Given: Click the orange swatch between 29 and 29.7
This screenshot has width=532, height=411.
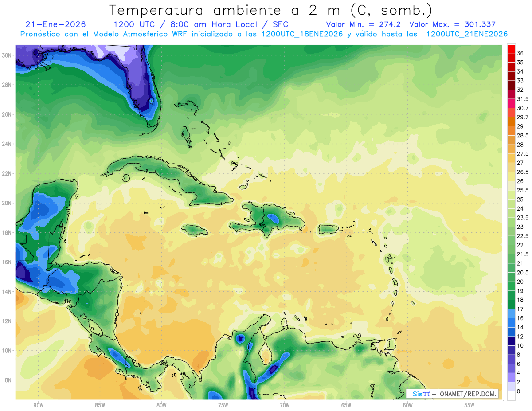Looking at the screenshot, I should (x=511, y=121).
